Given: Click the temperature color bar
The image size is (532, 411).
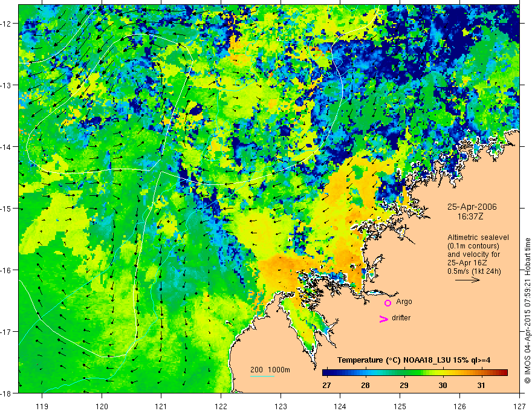Looking at the screenshot, I should pyautogui.click(x=415, y=372).
